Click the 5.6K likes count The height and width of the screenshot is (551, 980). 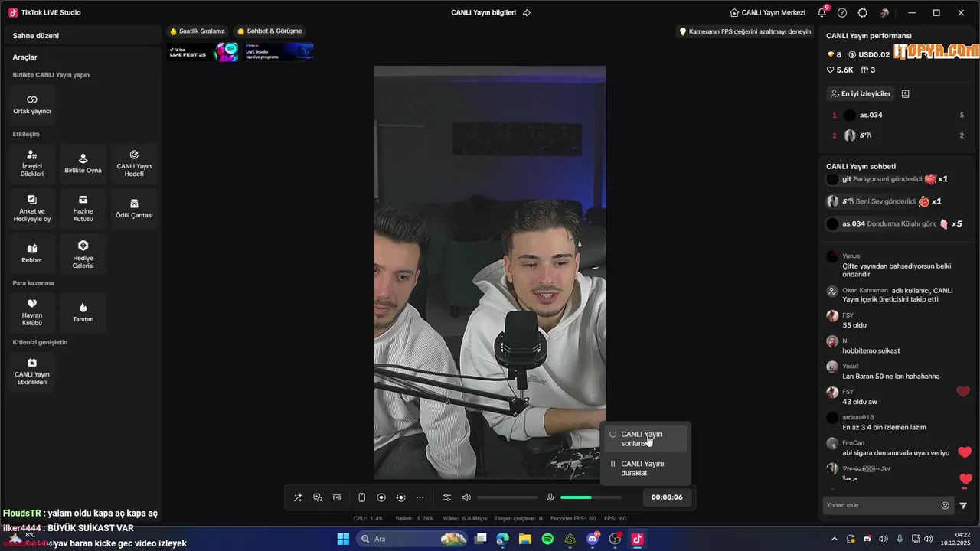tap(840, 70)
